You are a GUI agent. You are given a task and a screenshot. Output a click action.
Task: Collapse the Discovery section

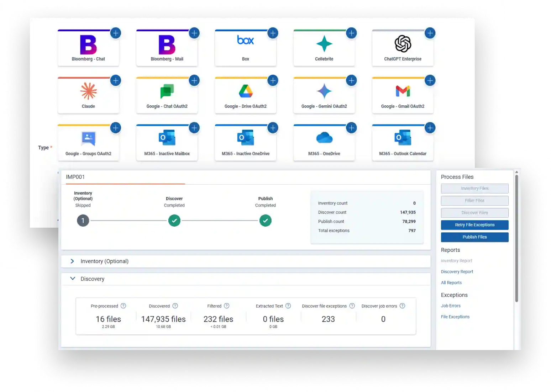(73, 279)
